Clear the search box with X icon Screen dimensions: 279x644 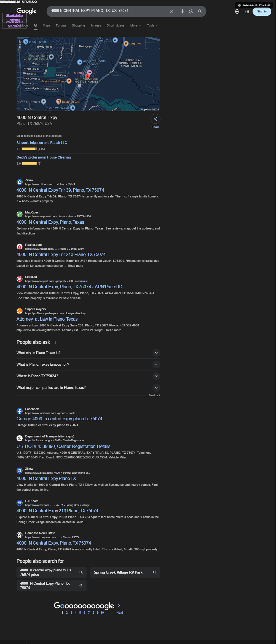171,11
